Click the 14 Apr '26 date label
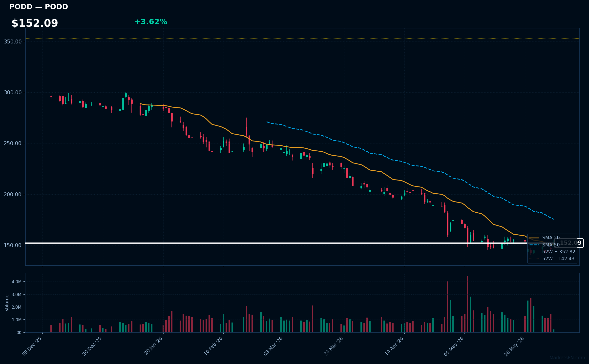589x364 pixels. [394, 346]
